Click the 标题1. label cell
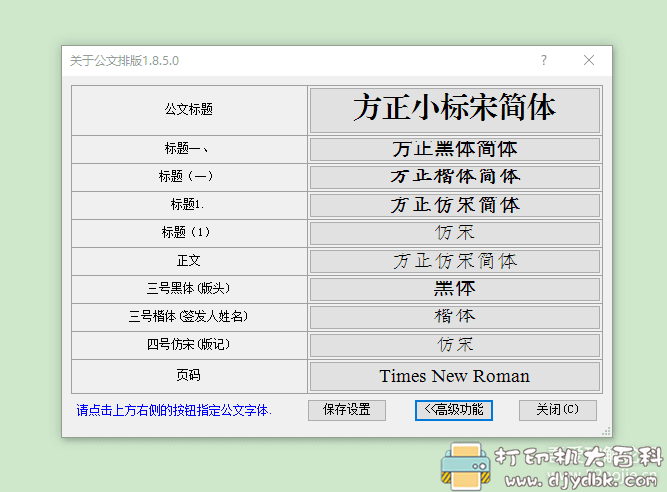Screen dimensions: 667x492 click(x=189, y=205)
